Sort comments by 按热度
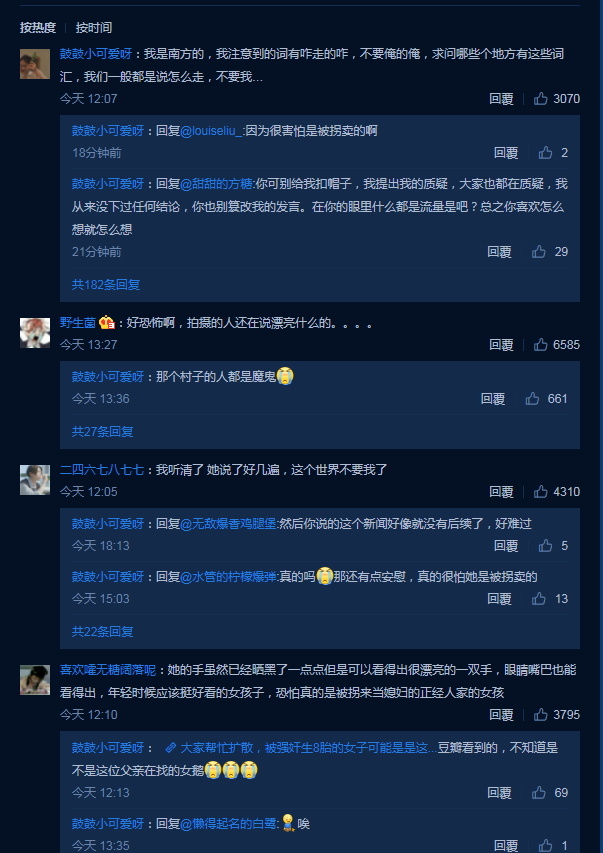603x853 pixels. point(38,27)
